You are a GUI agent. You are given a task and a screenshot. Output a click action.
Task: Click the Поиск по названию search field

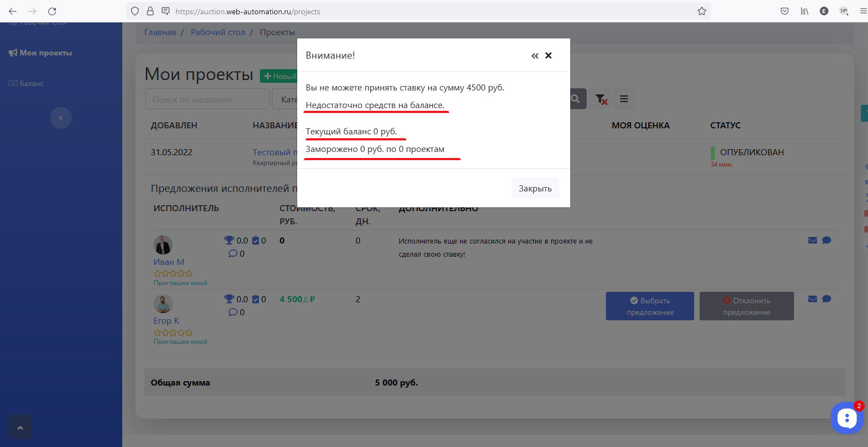click(207, 99)
